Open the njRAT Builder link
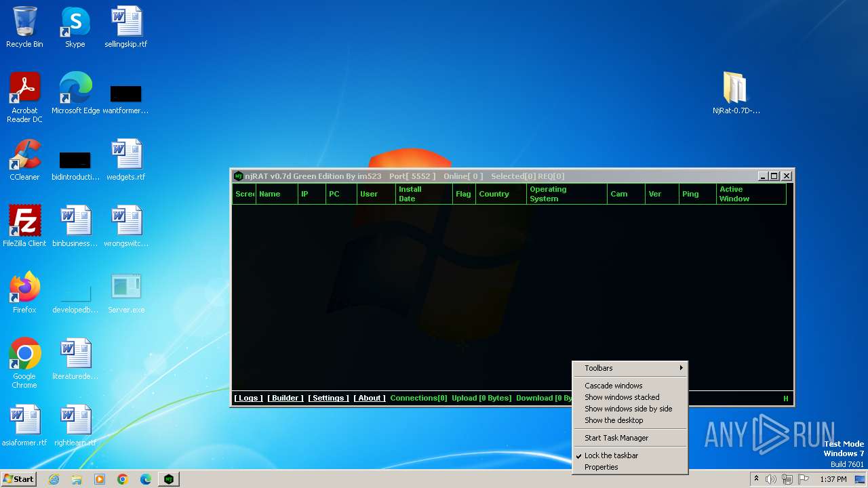The height and width of the screenshot is (488, 868). click(285, 398)
